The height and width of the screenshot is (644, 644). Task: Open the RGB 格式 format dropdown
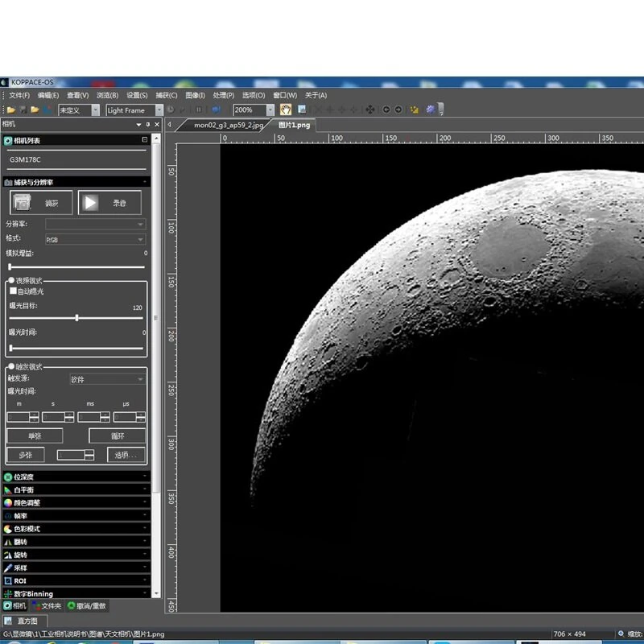pyautogui.click(x=95, y=239)
